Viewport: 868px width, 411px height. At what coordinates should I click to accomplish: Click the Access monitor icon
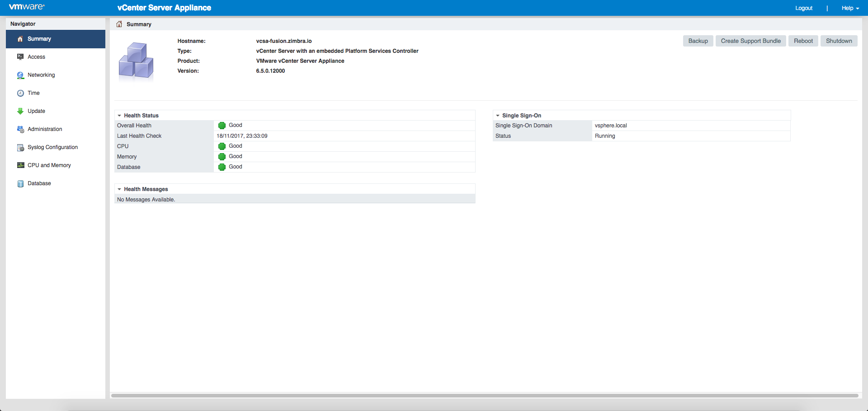[x=20, y=57]
